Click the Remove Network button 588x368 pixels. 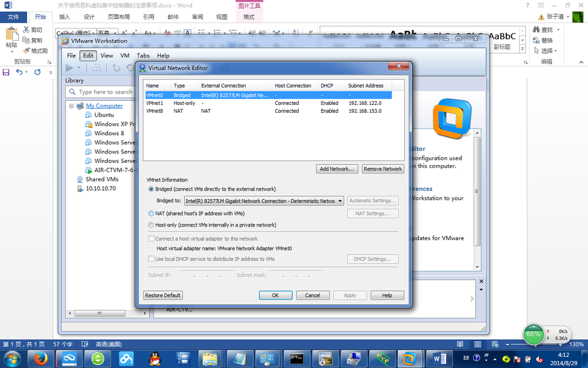tap(383, 169)
